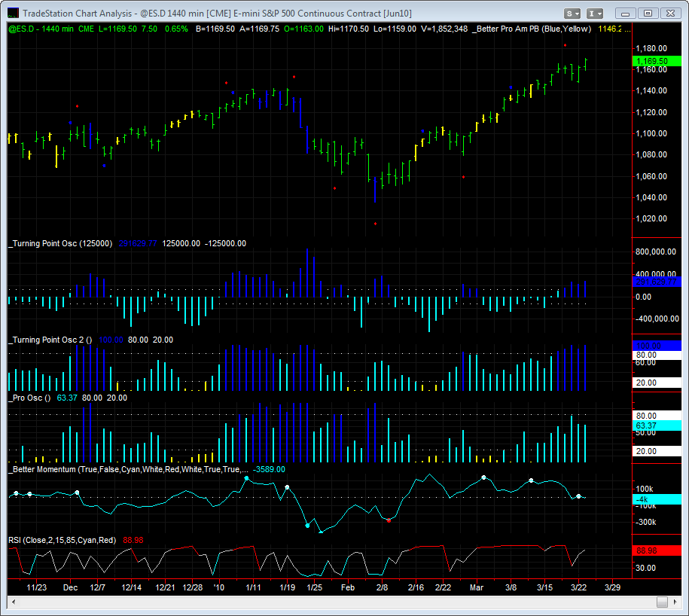Click the O=1163.00 open value
Viewport: 689px width, 616px height.
[x=303, y=29]
